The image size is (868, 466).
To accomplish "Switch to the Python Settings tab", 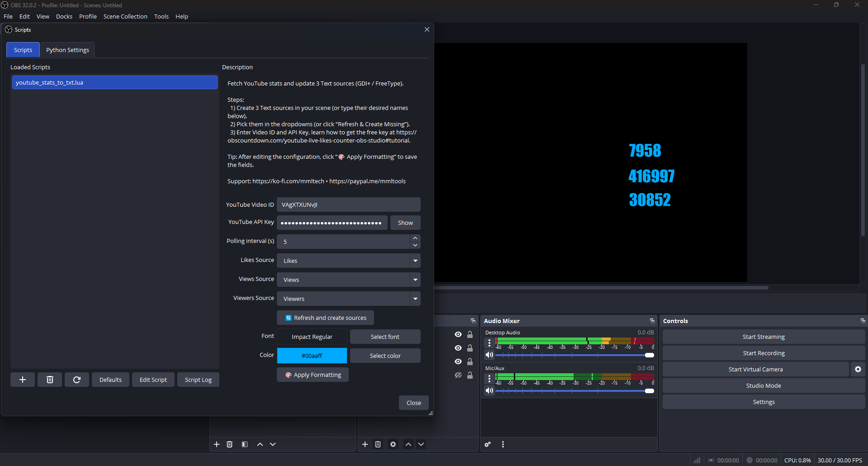I will [67, 50].
